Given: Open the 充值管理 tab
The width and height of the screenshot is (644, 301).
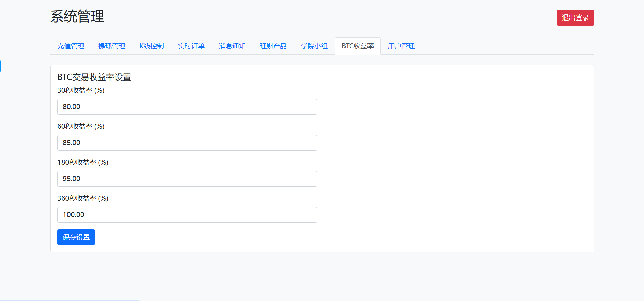Looking at the screenshot, I should (x=71, y=46).
